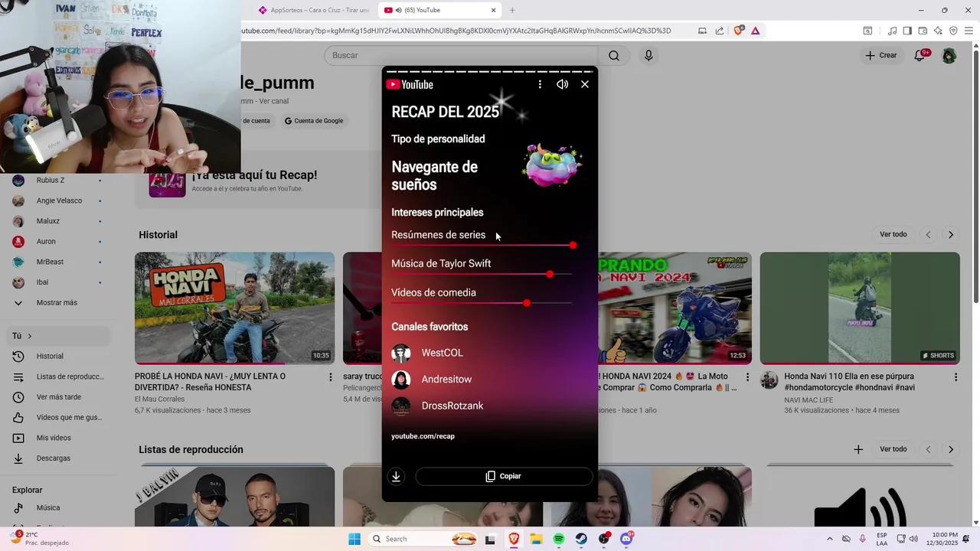Click the Cuenta de Google chip
The image size is (980, 551).
[x=314, y=121]
